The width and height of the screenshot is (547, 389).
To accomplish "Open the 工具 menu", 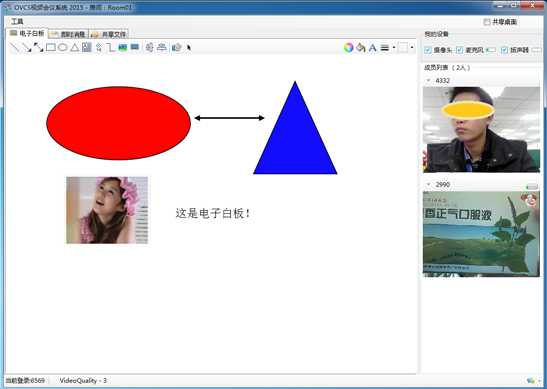I will pyautogui.click(x=17, y=22).
